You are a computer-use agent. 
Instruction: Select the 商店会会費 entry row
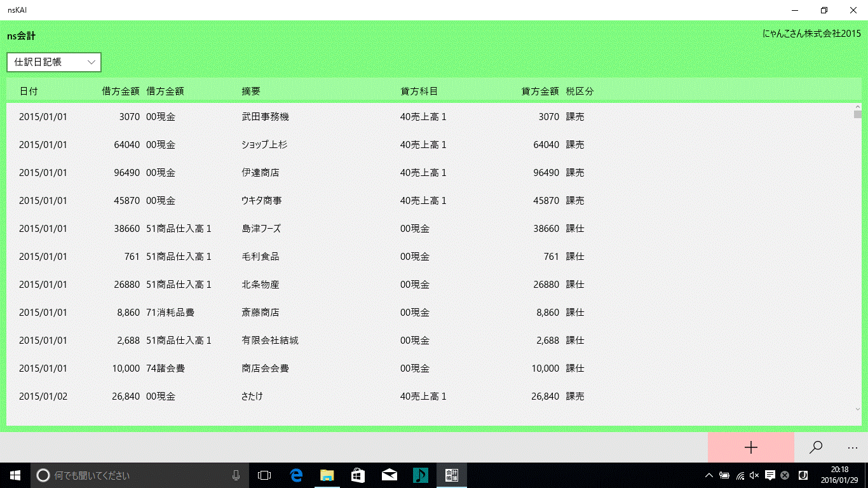pos(266,369)
